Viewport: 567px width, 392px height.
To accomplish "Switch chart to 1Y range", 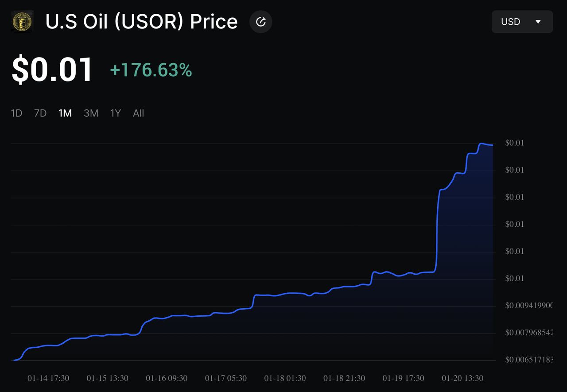I will tap(116, 113).
